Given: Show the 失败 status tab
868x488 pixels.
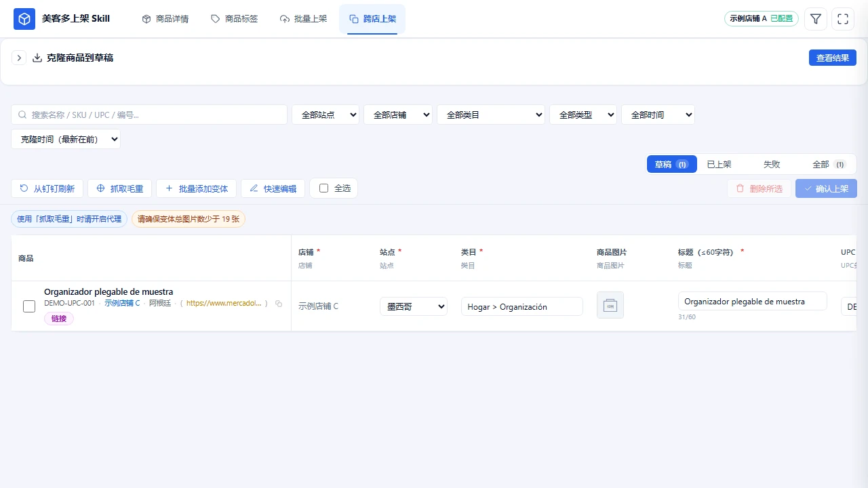Looking at the screenshot, I should tap(772, 164).
